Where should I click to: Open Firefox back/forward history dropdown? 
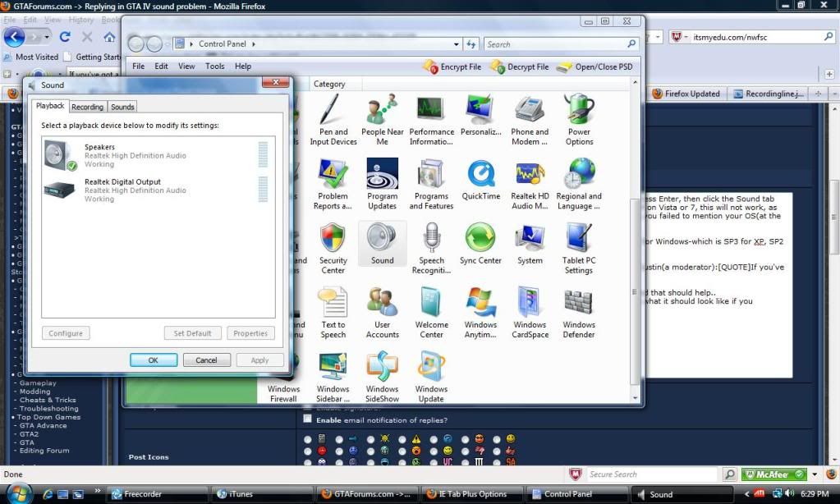point(47,37)
